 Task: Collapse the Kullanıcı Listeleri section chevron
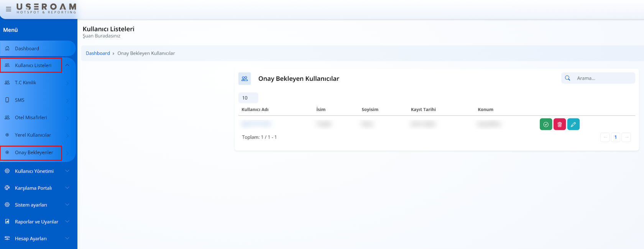pos(67,66)
